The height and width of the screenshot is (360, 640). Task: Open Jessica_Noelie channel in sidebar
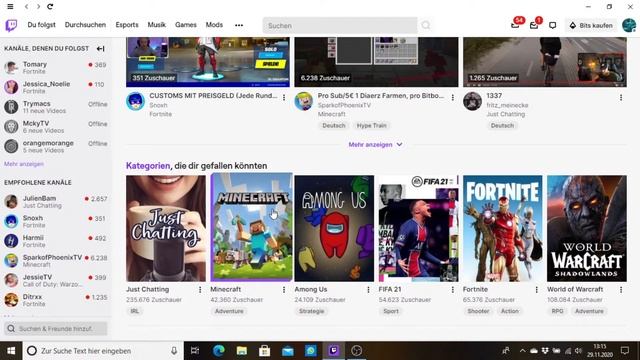56,87
